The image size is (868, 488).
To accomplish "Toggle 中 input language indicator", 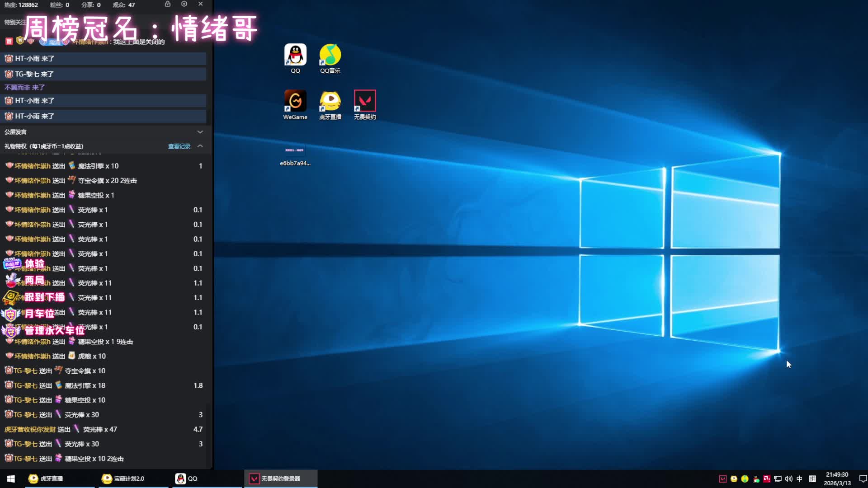I will pos(799,479).
